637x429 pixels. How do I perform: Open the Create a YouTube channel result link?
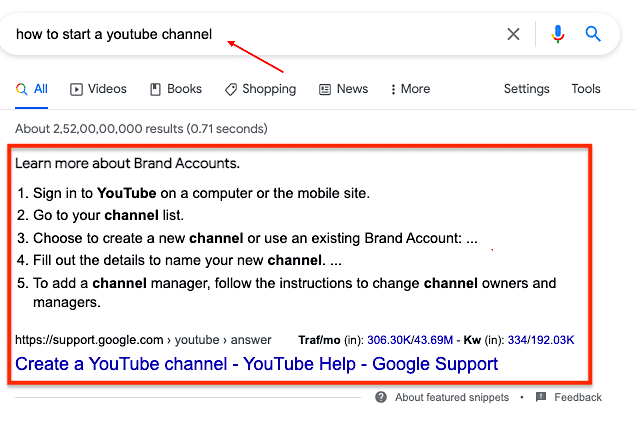click(x=256, y=364)
